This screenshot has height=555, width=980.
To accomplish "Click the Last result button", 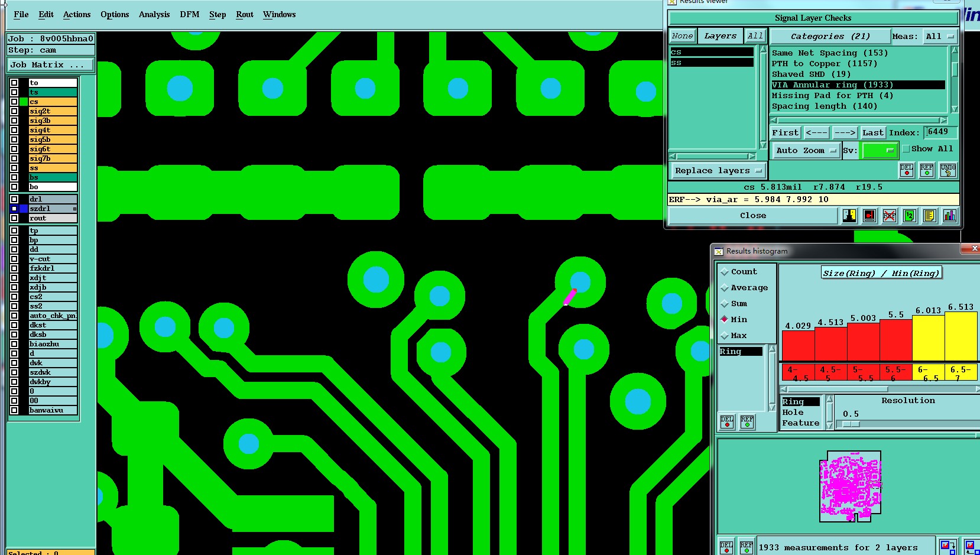I will pyautogui.click(x=872, y=133).
